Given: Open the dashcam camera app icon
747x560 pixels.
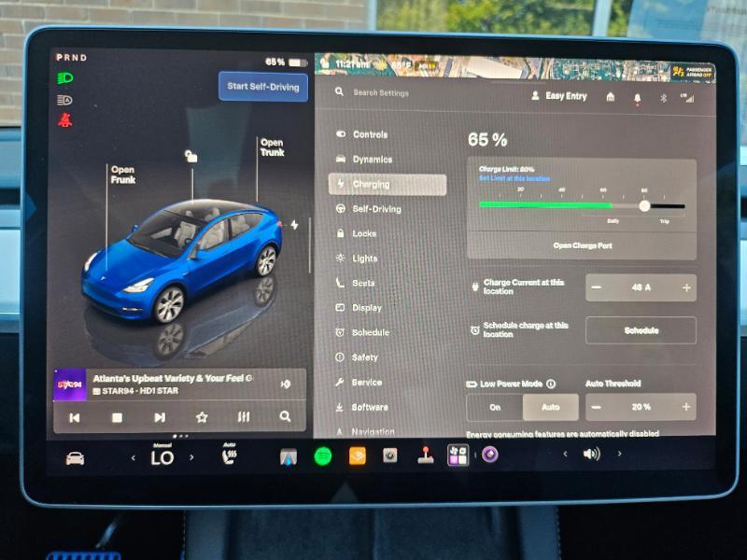Looking at the screenshot, I should pos(390,455).
